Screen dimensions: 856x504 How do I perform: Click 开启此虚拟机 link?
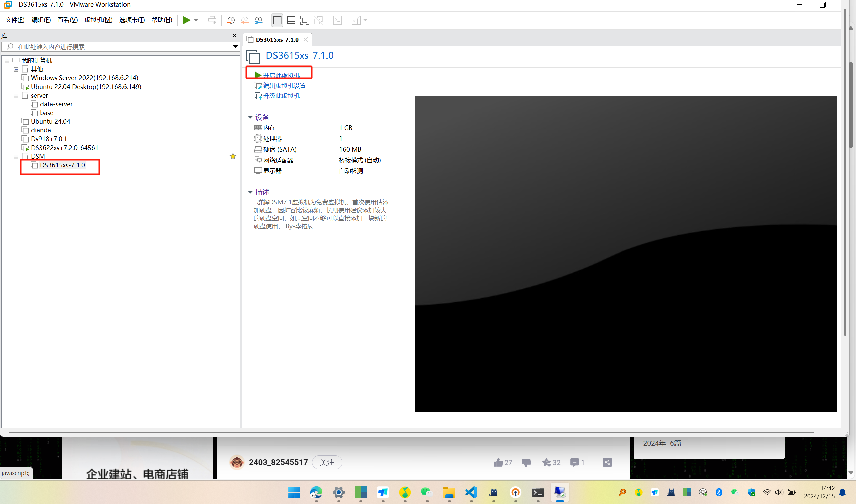coord(281,75)
